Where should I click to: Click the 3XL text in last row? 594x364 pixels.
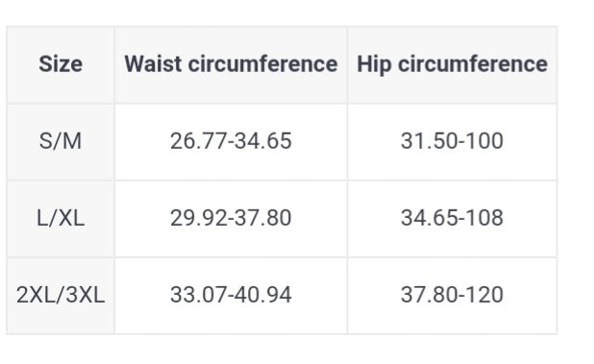(x=86, y=295)
